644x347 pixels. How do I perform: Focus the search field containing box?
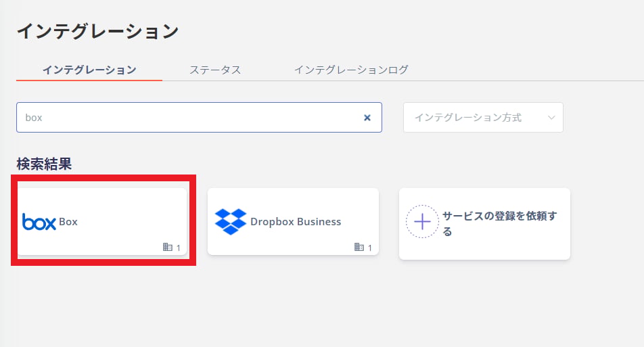point(199,118)
